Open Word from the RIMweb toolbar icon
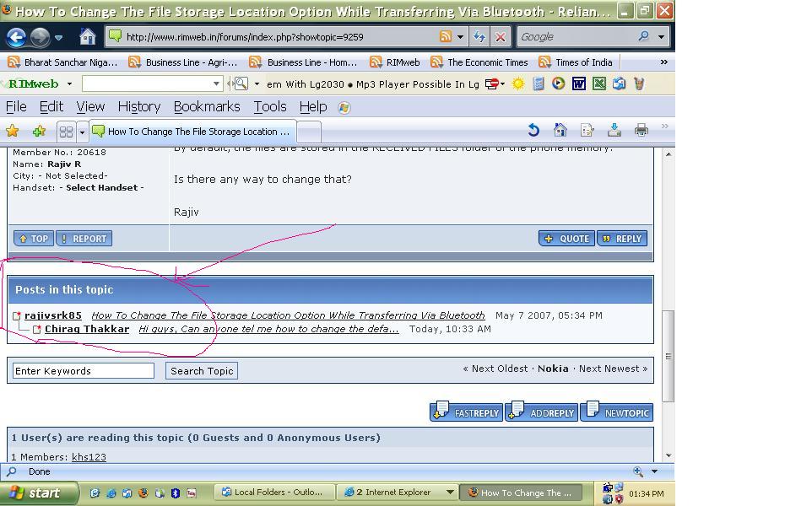This screenshot has width=812, height=506. coord(579,83)
